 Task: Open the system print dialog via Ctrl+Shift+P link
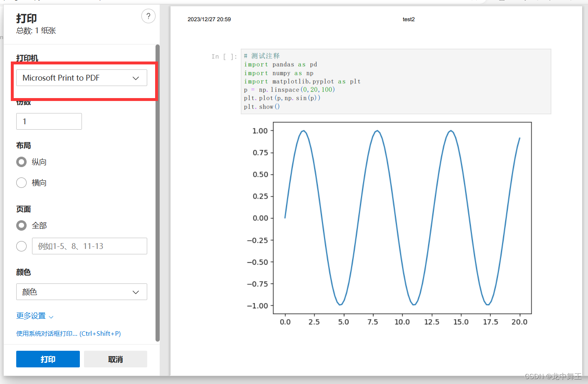(x=68, y=333)
